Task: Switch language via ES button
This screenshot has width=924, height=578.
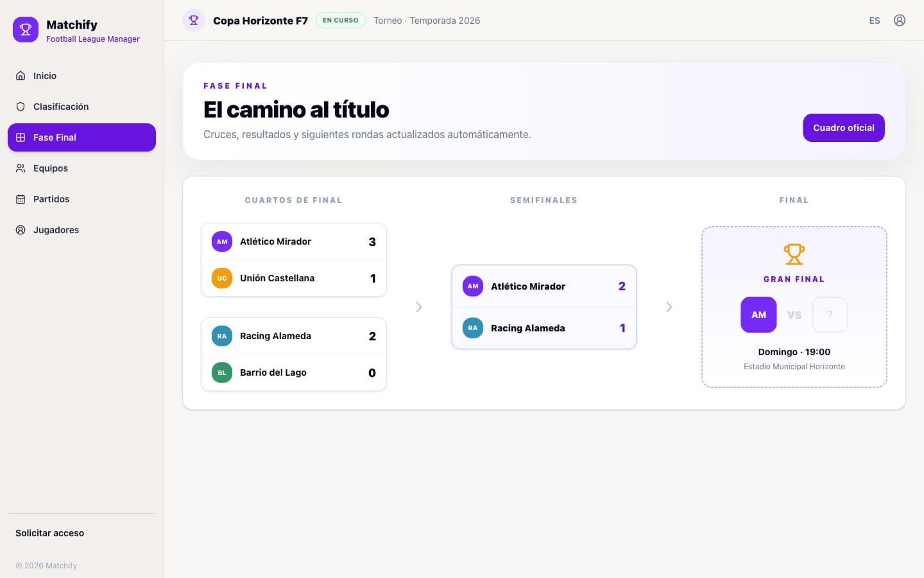Action: pos(875,21)
